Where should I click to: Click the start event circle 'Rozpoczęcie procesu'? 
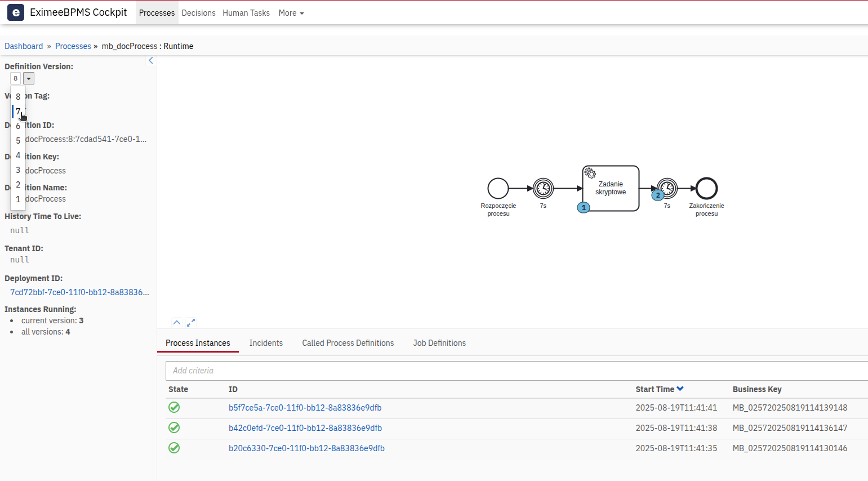(498, 188)
